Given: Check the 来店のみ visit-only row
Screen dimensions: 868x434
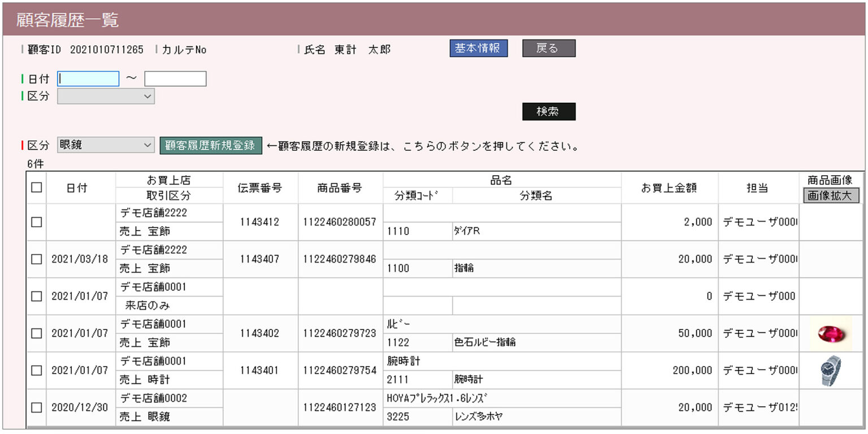Looking at the screenshot, I should (36, 296).
